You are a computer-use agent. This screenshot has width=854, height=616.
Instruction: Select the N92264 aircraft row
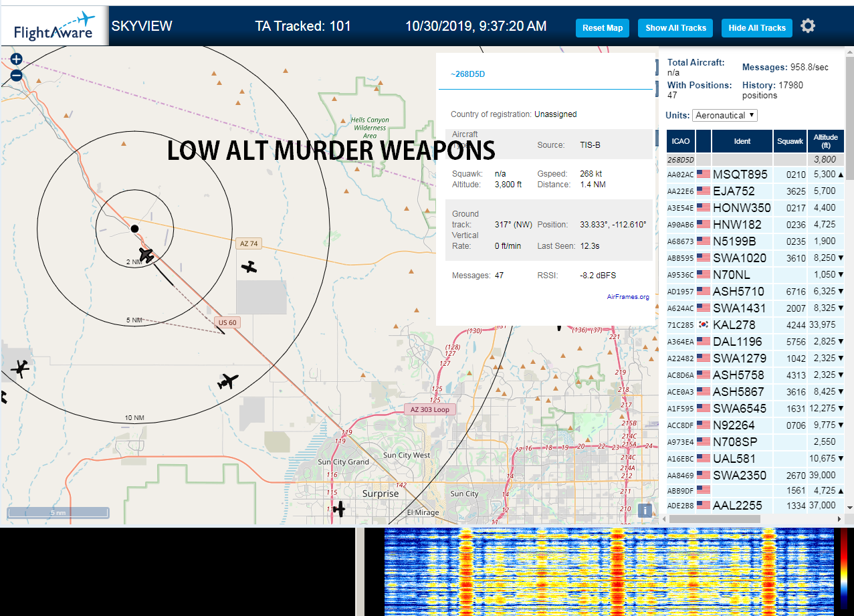pyautogui.click(x=755, y=425)
